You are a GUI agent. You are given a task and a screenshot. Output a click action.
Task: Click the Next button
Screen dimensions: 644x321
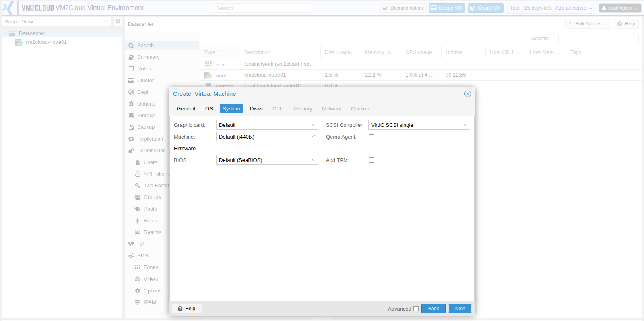[x=460, y=309]
